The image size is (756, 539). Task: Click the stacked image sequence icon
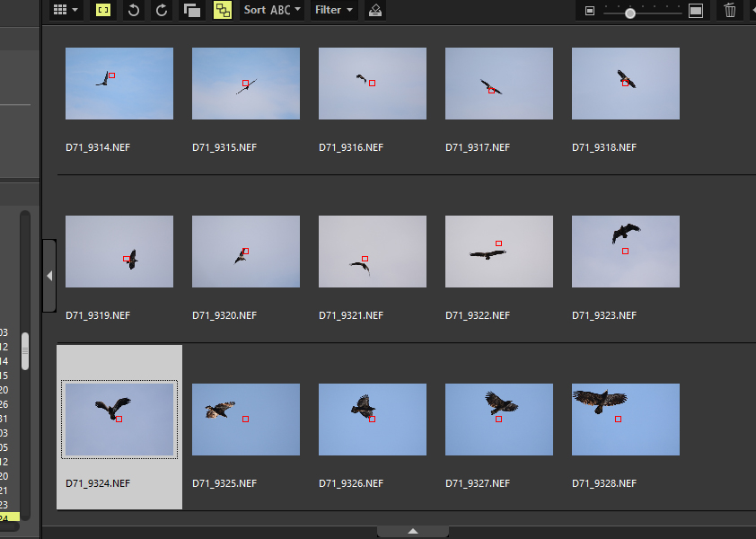[x=191, y=10]
